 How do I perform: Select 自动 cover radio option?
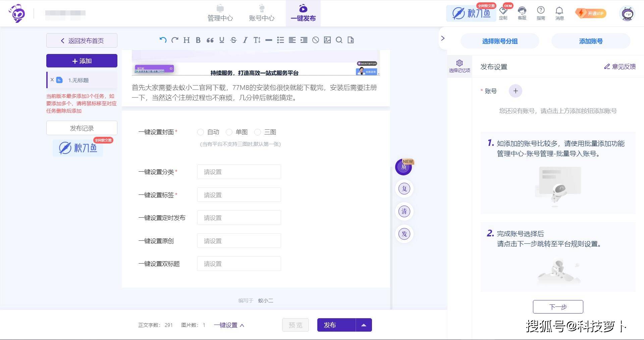point(201,132)
